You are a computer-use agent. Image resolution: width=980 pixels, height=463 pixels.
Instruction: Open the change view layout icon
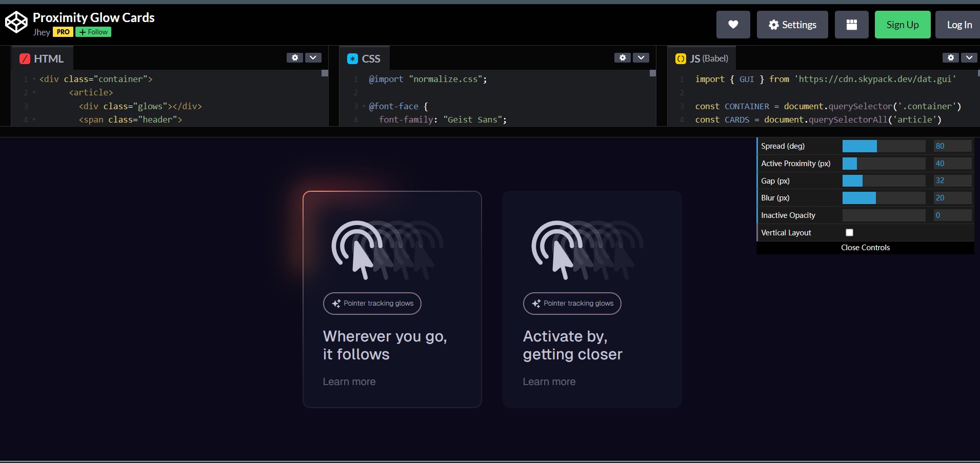[851, 25]
